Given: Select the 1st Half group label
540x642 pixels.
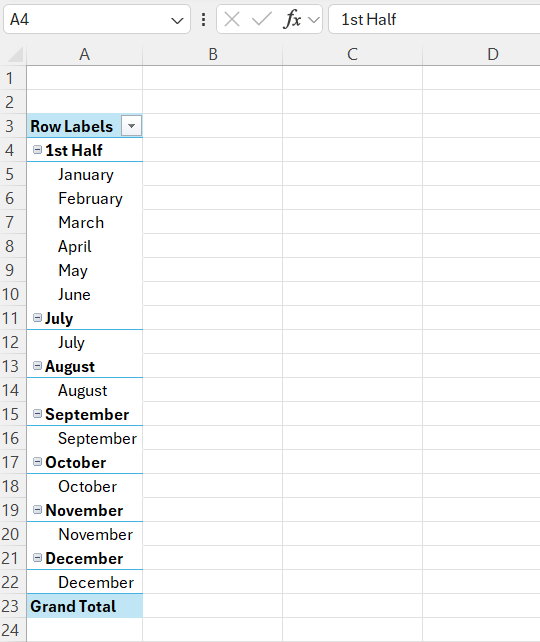Looking at the screenshot, I should [x=74, y=151].
